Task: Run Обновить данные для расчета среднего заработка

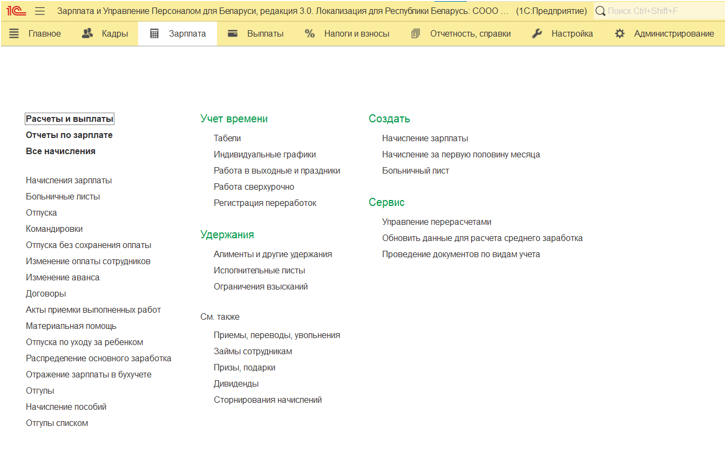Action: 482,238
